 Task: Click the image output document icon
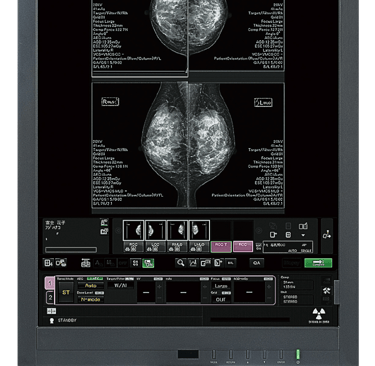(x=218, y=263)
